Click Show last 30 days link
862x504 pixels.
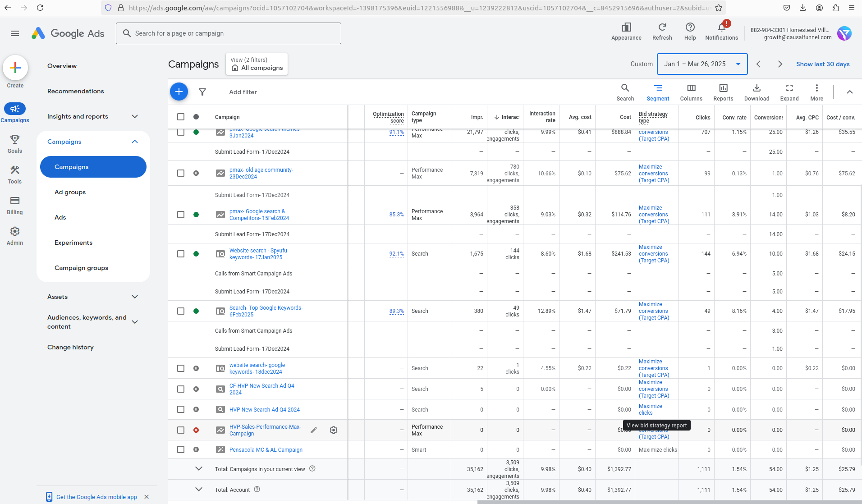[x=823, y=64]
